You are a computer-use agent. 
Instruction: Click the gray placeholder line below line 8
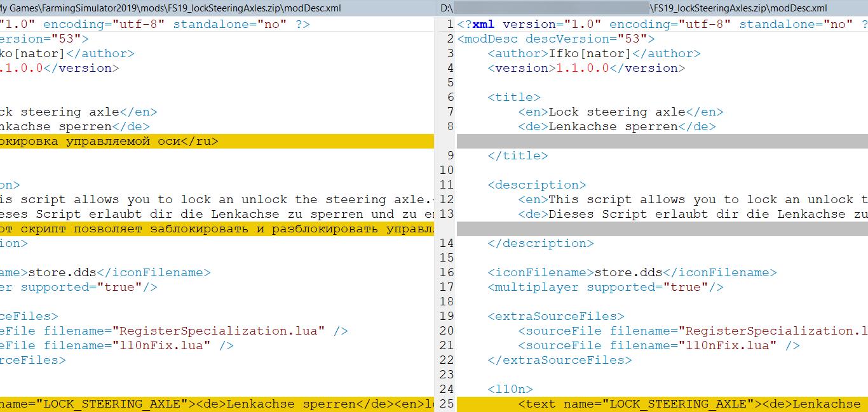661,141
